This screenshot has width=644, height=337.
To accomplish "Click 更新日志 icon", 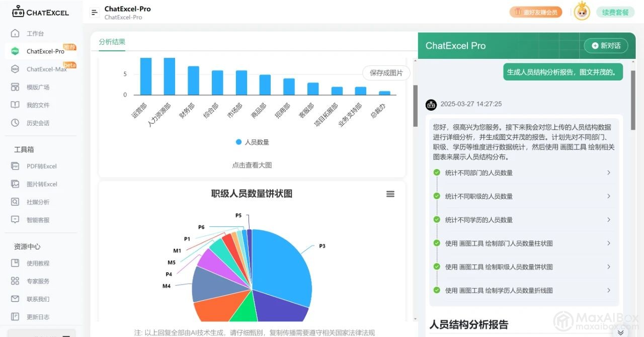I will 15,317.
